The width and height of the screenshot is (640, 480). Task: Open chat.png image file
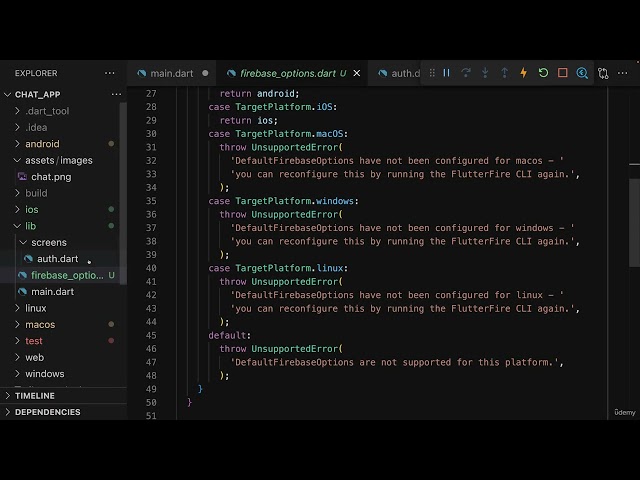[x=51, y=177]
